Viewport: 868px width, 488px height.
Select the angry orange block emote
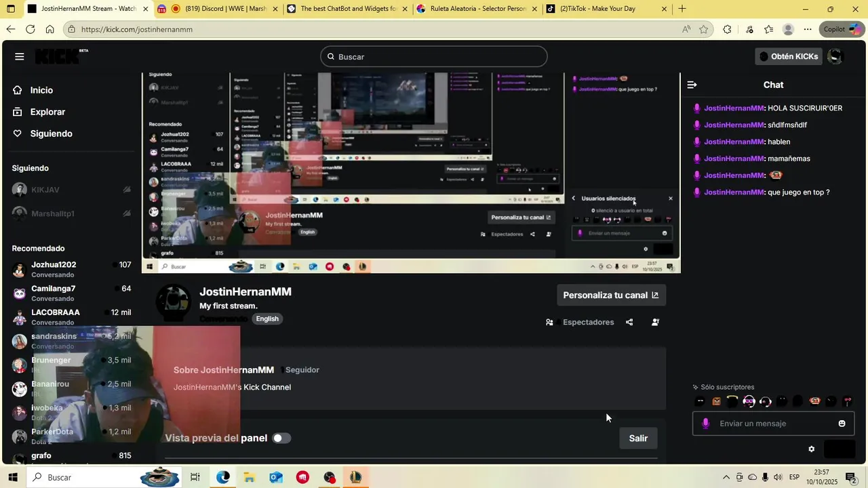(716, 401)
